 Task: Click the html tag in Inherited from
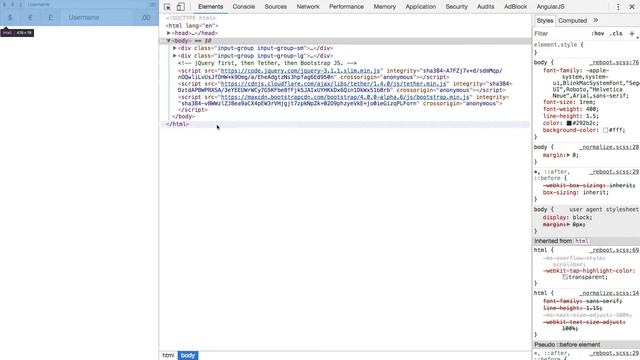coord(582,241)
